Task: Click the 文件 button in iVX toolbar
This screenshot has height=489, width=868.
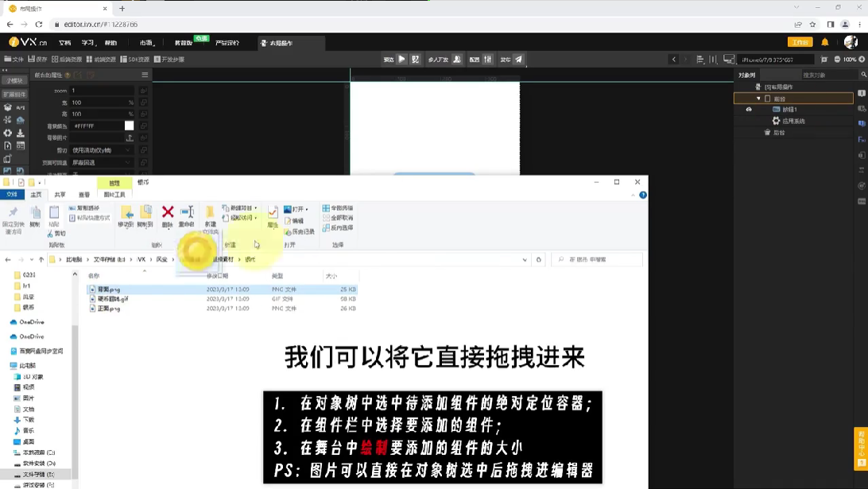Action: coord(14,60)
